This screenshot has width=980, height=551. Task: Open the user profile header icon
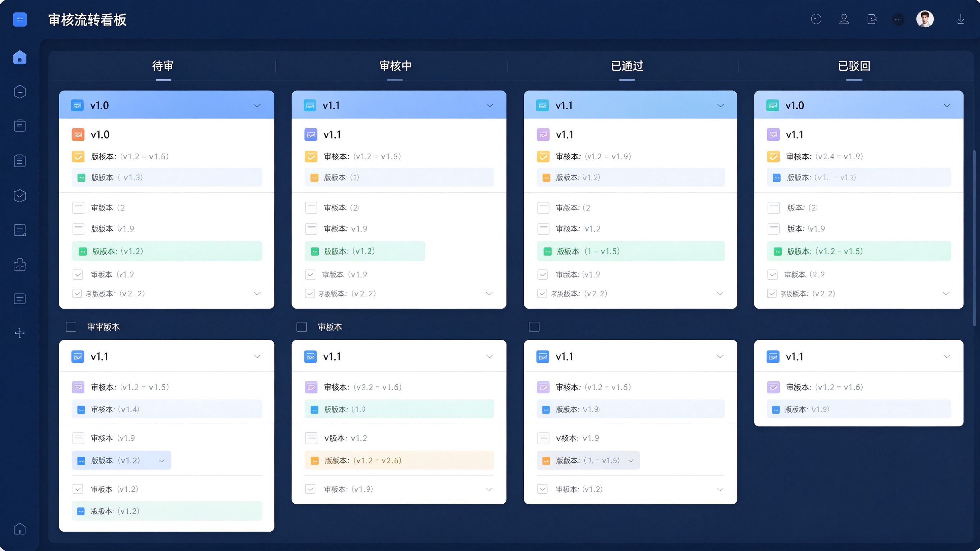(x=844, y=19)
